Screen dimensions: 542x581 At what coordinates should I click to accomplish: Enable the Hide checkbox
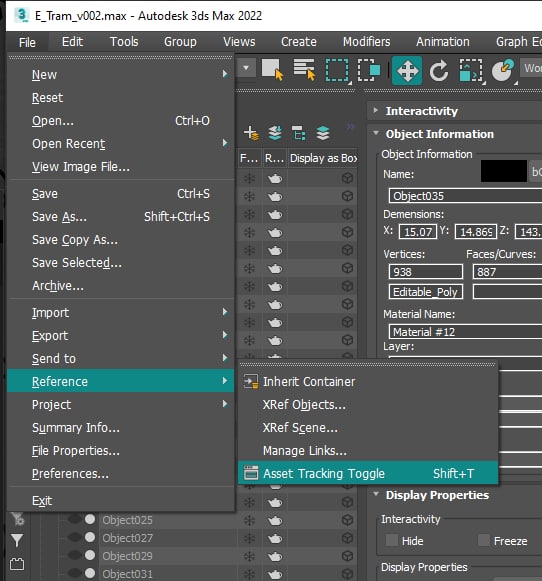click(x=392, y=540)
